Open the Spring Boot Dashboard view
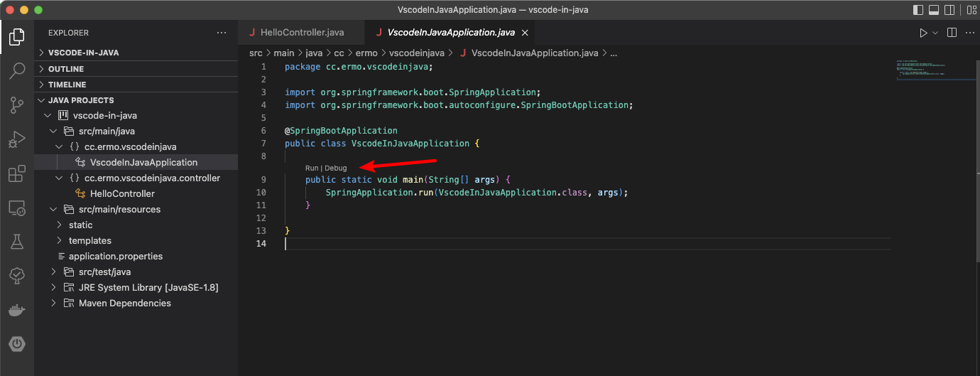Viewport: 980px width, 376px height. coord(17,344)
